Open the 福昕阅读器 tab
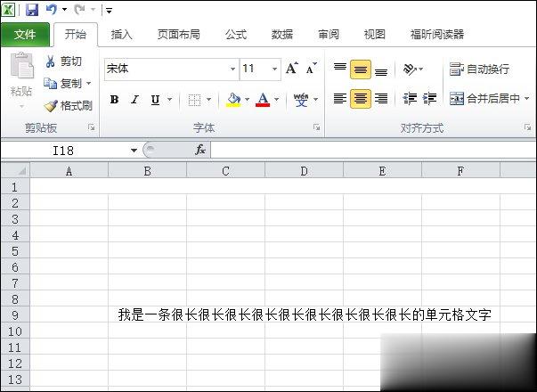This screenshot has width=537, height=392. pyautogui.click(x=437, y=34)
